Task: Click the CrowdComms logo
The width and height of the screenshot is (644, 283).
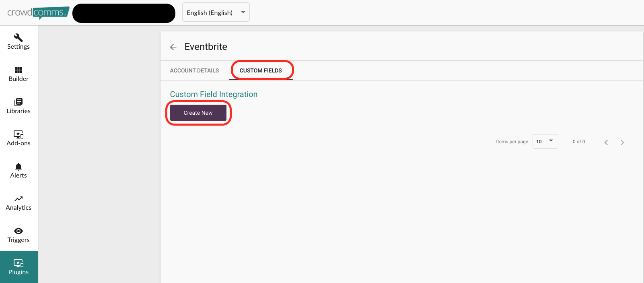Action: point(38,13)
